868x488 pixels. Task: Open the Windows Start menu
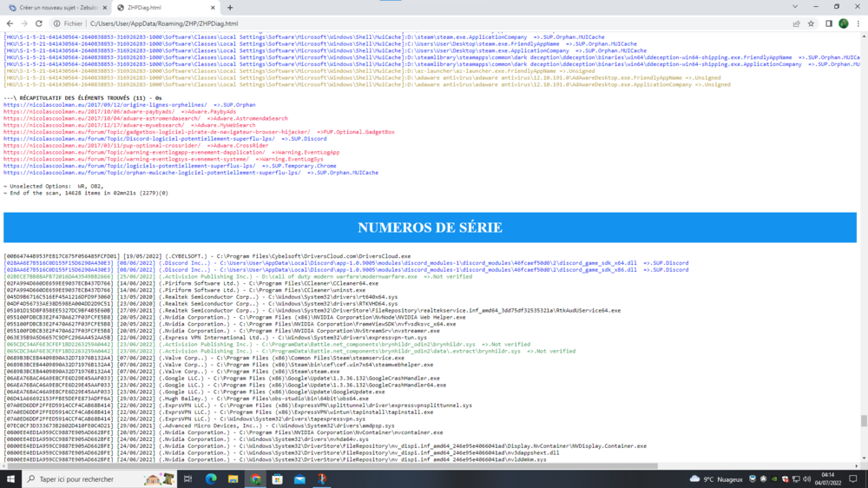(x=11, y=478)
